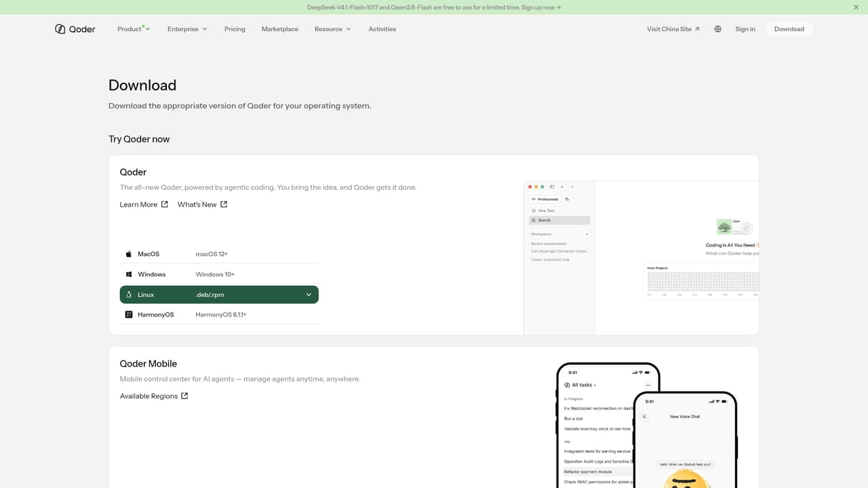Screen dimensions: 868x488
Task: Click the Apple icon in MacOS row
Action: (x=129, y=254)
